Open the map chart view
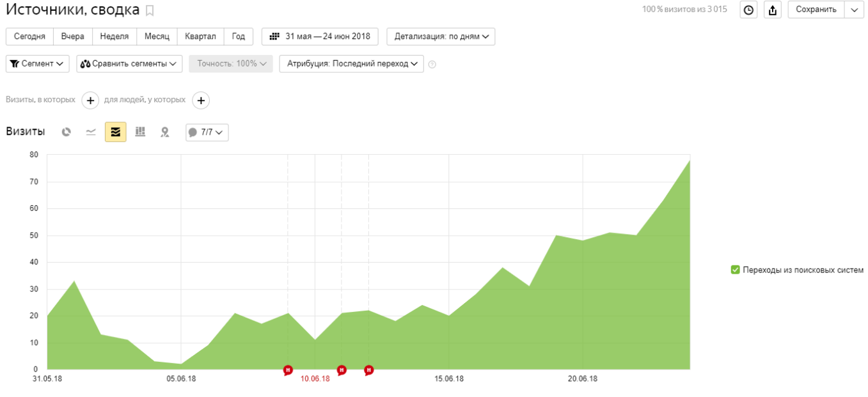 [165, 132]
